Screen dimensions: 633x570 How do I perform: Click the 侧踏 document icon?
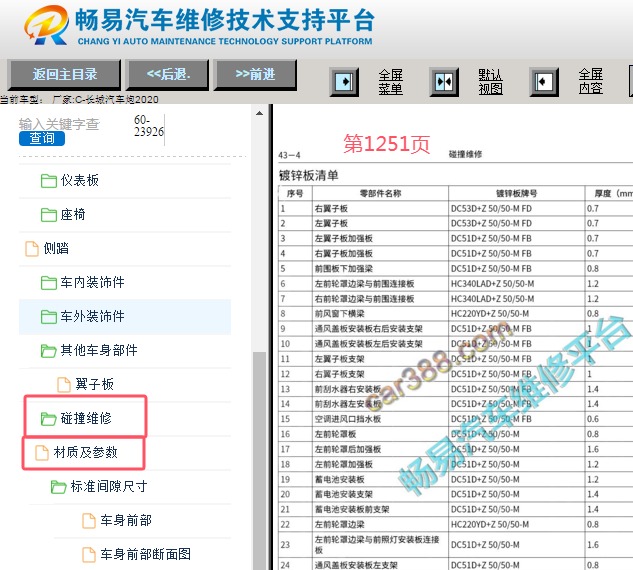pyautogui.click(x=32, y=249)
